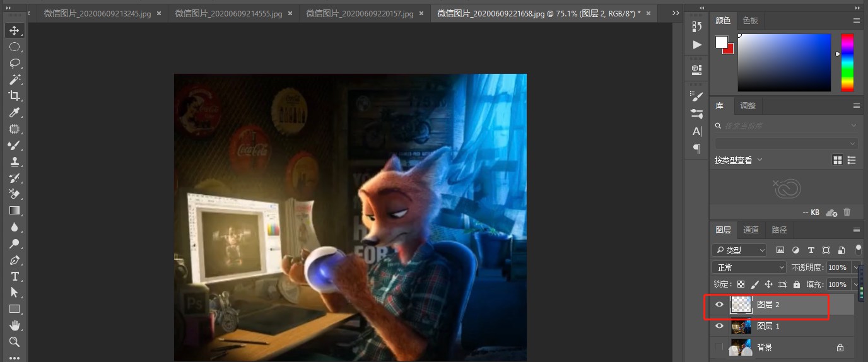Select the Elliptical Marquee tool
The width and height of the screenshot is (868, 362).
(x=15, y=47)
